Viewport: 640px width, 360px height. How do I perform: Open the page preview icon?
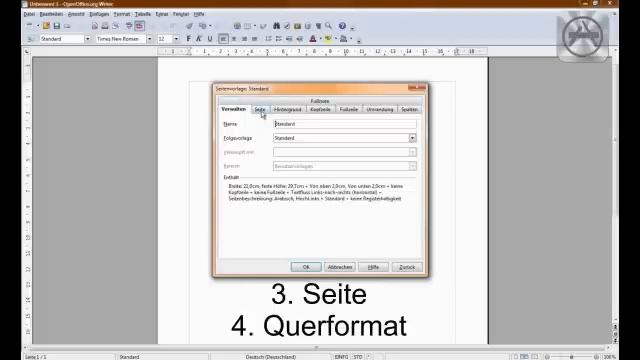116,26
